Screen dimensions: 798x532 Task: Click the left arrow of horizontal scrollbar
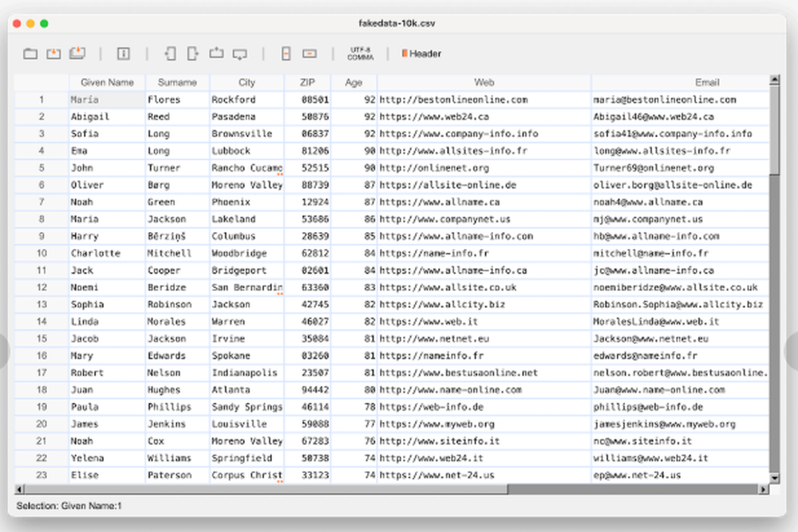pos(19,489)
